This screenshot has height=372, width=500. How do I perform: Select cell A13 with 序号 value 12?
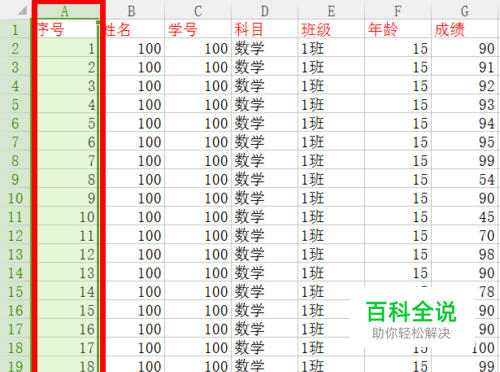(x=65, y=254)
